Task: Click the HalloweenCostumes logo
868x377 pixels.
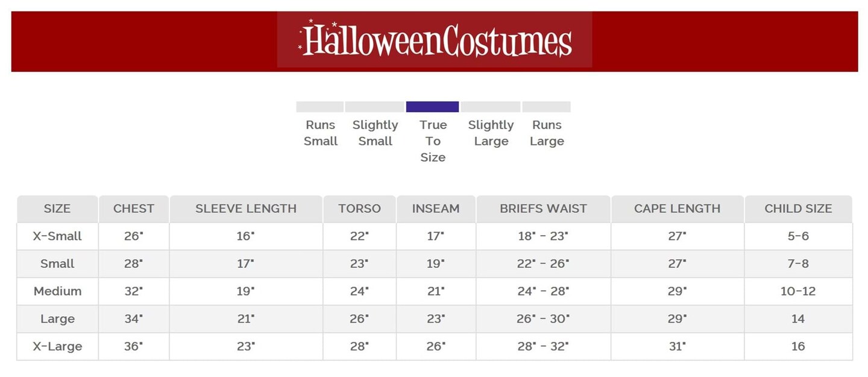Action: click(435, 40)
